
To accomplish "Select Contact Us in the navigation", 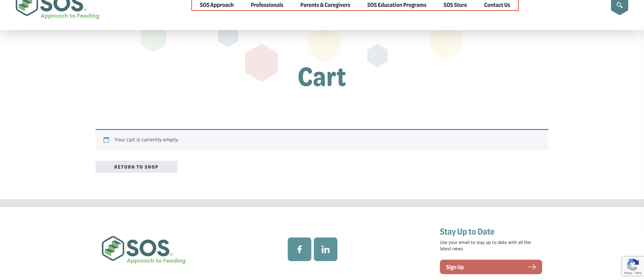I will click(x=497, y=5).
